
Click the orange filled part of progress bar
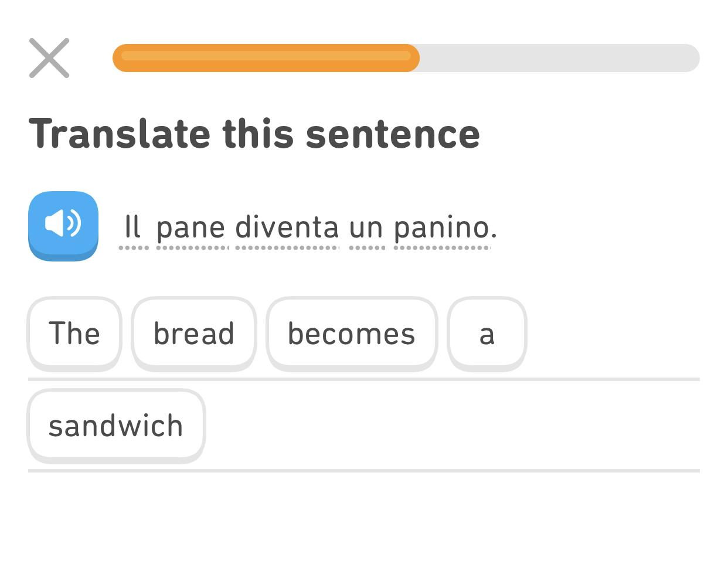click(266, 58)
